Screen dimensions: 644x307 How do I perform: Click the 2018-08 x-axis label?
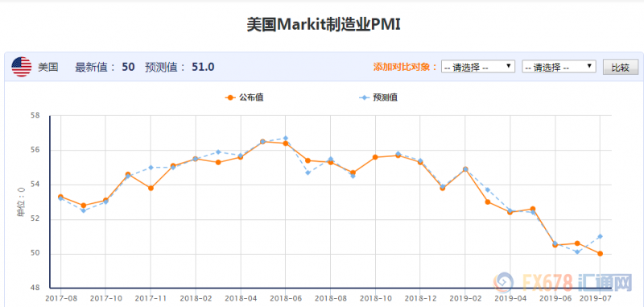click(x=330, y=297)
